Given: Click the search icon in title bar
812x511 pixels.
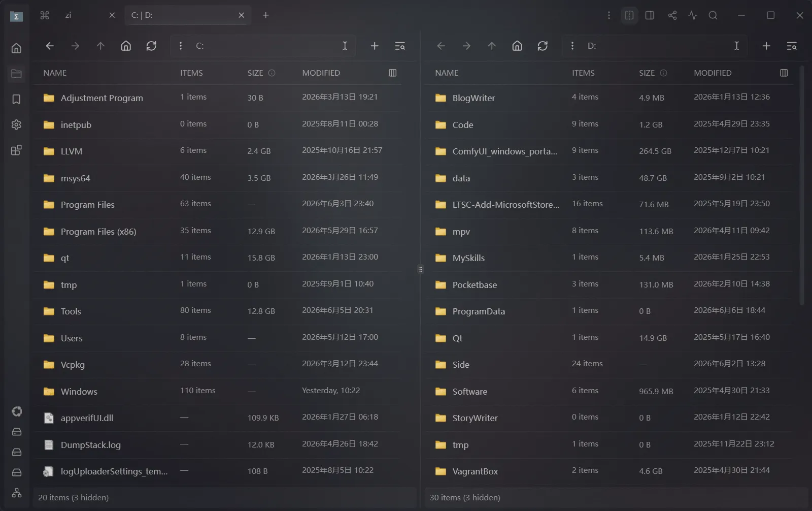Looking at the screenshot, I should pos(713,15).
